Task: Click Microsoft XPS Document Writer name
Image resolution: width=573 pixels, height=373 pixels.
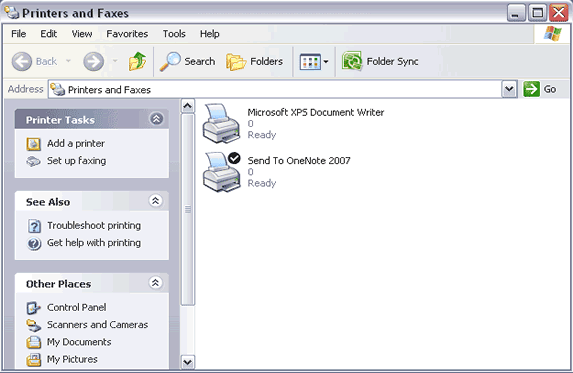Action: point(316,112)
